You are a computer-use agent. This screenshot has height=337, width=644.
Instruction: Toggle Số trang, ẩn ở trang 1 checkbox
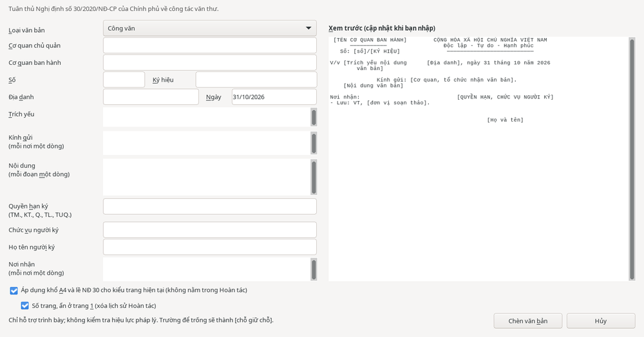(x=24, y=306)
